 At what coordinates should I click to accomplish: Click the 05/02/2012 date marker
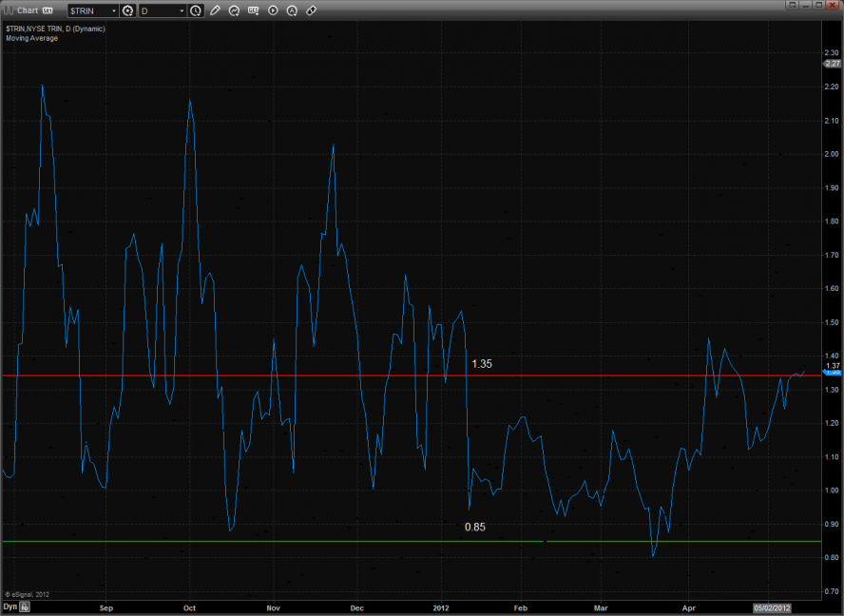772,606
